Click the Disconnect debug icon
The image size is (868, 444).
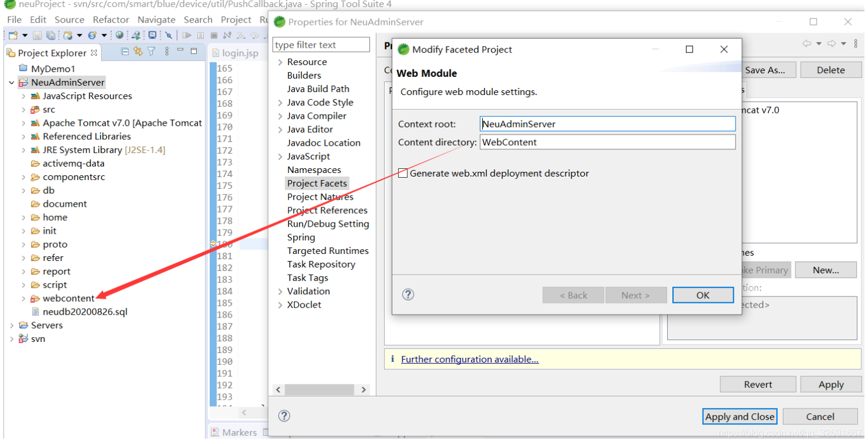point(227,35)
